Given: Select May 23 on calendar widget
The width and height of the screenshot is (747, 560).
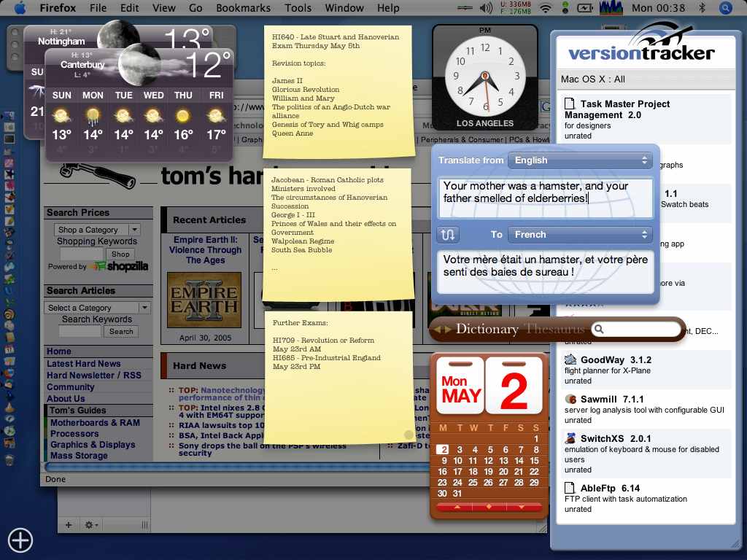Looking at the screenshot, I should (x=442, y=483).
